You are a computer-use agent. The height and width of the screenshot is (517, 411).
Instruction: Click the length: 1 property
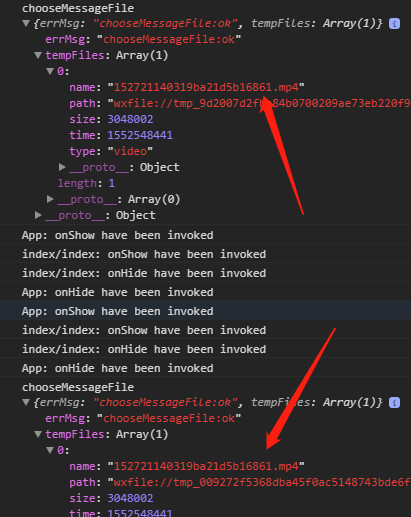pyautogui.click(x=86, y=183)
